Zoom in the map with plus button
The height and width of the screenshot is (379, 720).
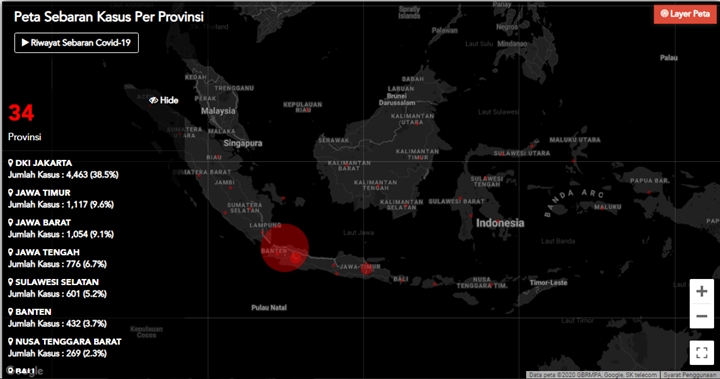coord(702,291)
